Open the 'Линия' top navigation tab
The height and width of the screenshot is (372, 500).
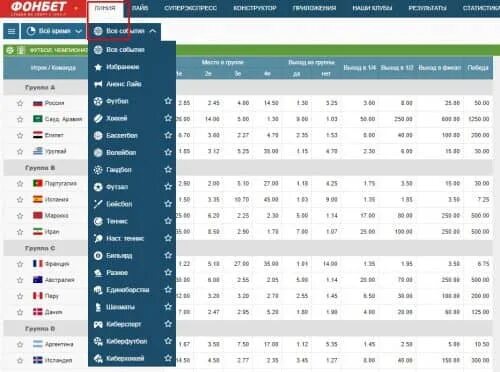pyautogui.click(x=105, y=8)
